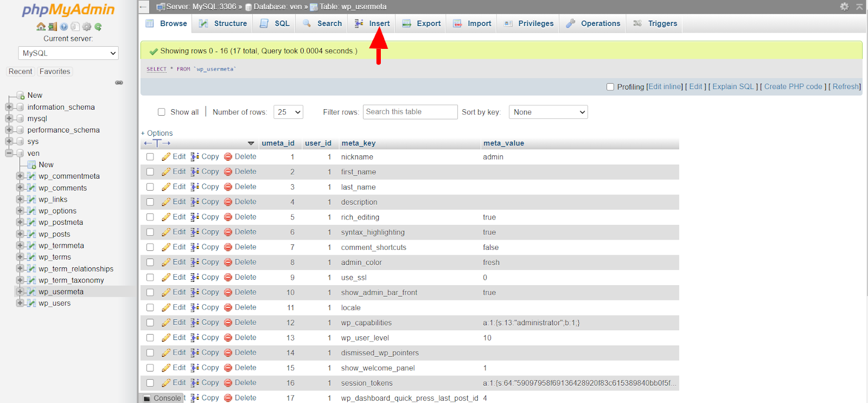Open the Insert tab
The width and height of the screenshot is (868, 403).
(372, 23)
